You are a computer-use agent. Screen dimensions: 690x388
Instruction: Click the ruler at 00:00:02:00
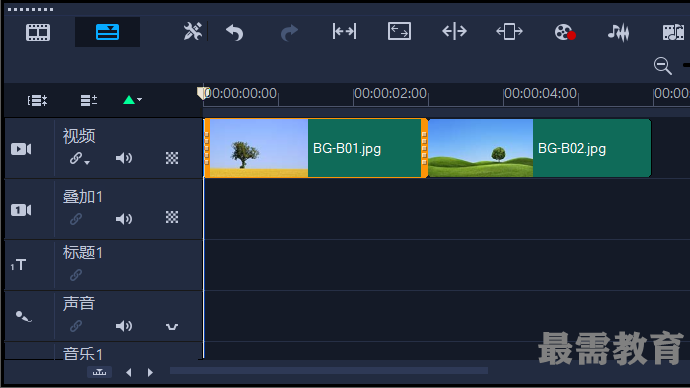(x=390, y=93)
